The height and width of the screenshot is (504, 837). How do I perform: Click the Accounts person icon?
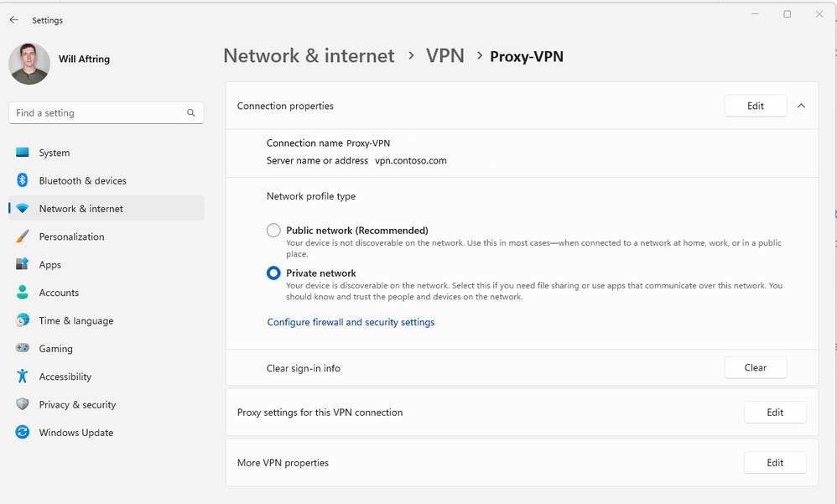23,293
